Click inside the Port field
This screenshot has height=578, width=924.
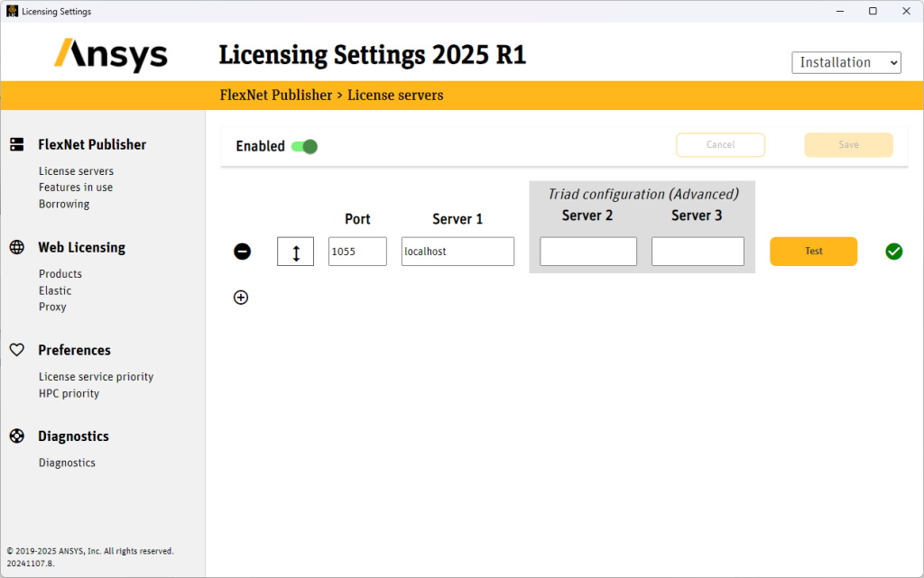click(357, 251)
